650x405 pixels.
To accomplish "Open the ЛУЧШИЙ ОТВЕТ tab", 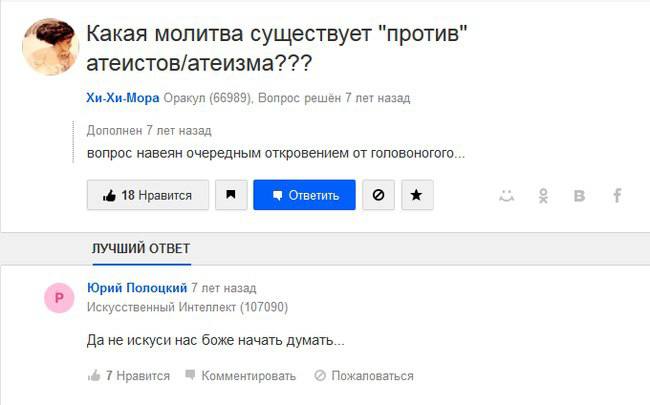I will pyautogui.click(x=141, y=249).
